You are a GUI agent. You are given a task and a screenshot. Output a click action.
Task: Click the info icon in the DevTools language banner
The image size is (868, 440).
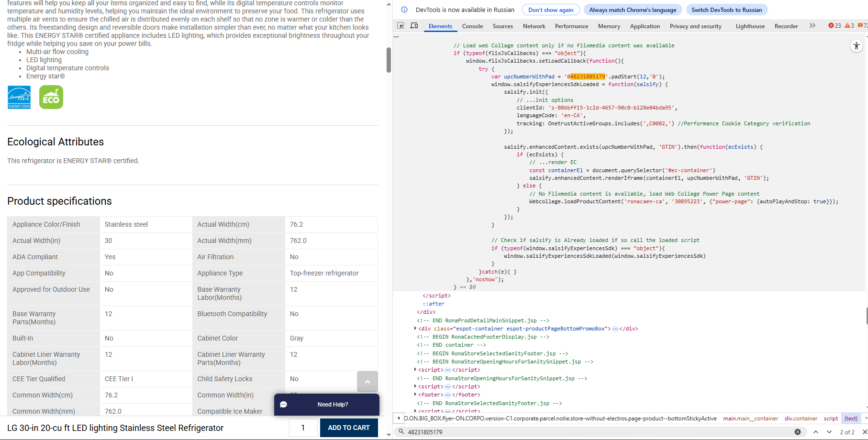[x=404, y=10]
